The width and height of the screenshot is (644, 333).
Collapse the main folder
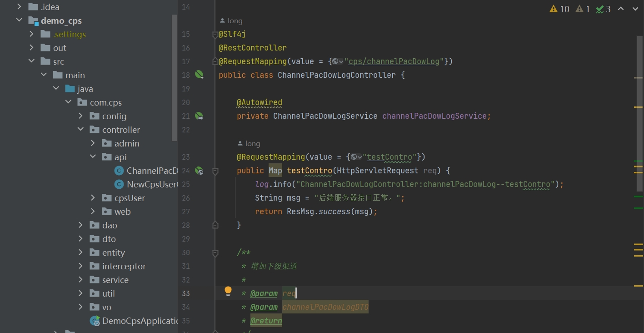44,75
